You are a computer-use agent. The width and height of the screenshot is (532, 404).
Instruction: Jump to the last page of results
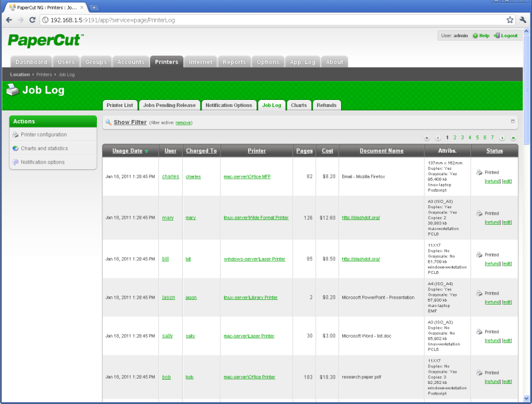click(x=513, y=138)
